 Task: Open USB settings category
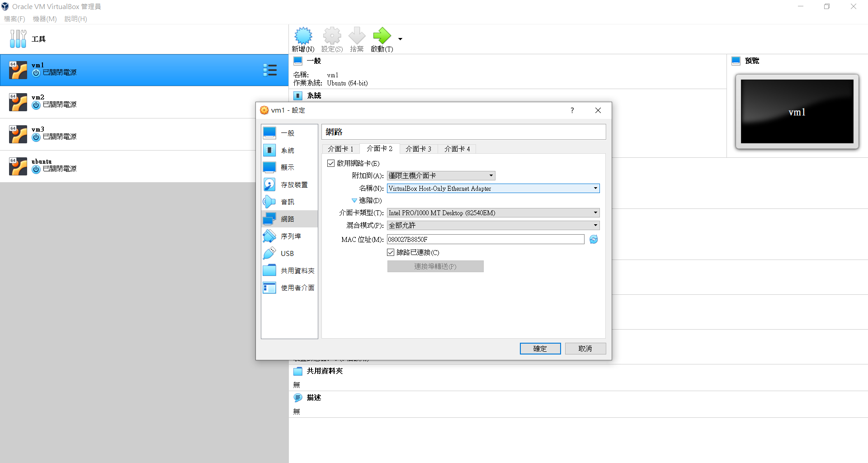pyautogui.click(x=289, y=253)
